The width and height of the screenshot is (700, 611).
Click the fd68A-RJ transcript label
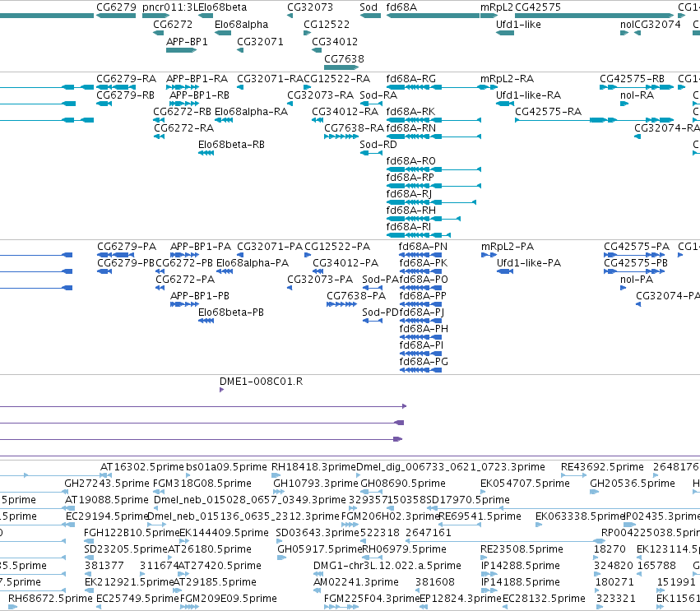click(x=409, y=194)
